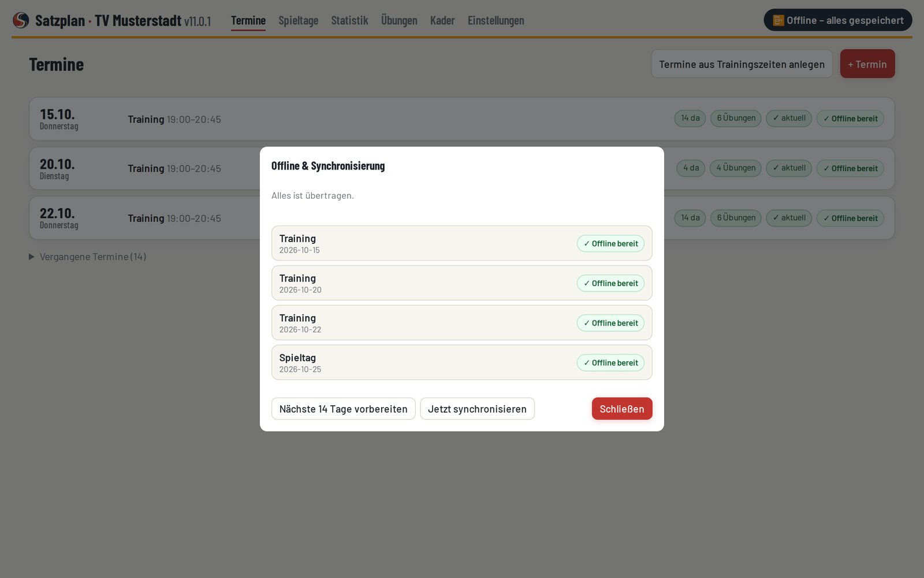The image size is (924, 578).
Task: Click the 'Alles ist übertragen.' status text
Action: tap(312, 195)
